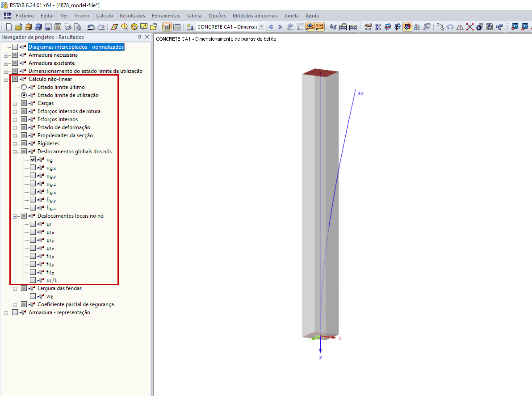Print the current view using the printer icon
Image resolution: width=532 pixels, height=396 pixels.
pyautogui.click(x=68, y=27)
